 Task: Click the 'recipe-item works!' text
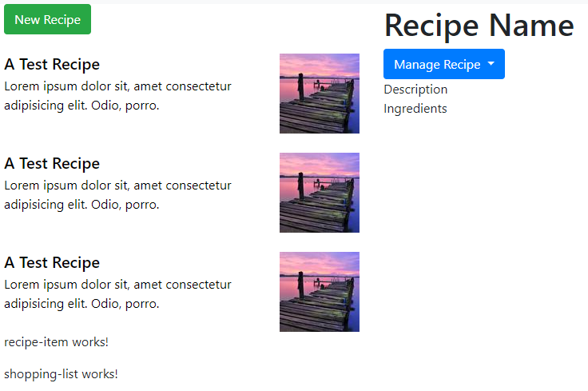pyautogui.click(x=56, y=342)
